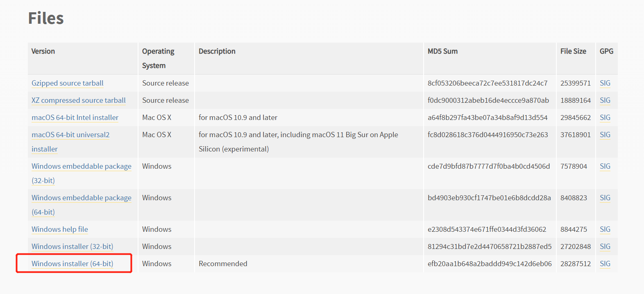Open SIG link for Gzipped source tarball
Image resolution: width=644 pixels, height=294 pixels.
point(605,83)
